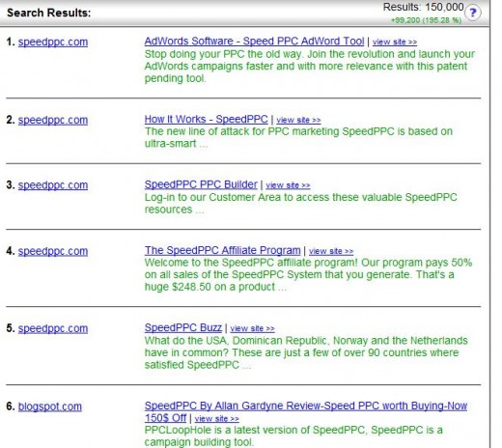This screenshot has height=448, width=502.
Task: Click 'view site >>' next to SpeedPPC PPC Builder
Action: (x=288, y=185)
